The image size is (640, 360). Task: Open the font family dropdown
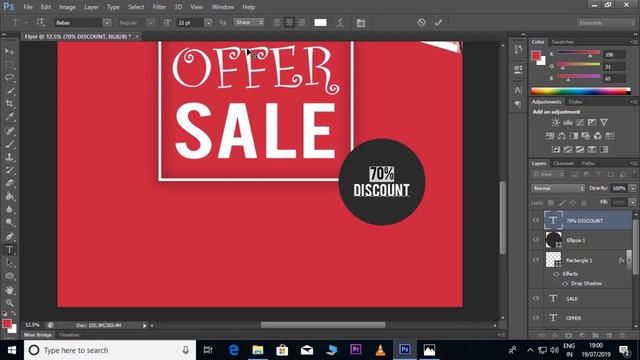pos(107,23)
